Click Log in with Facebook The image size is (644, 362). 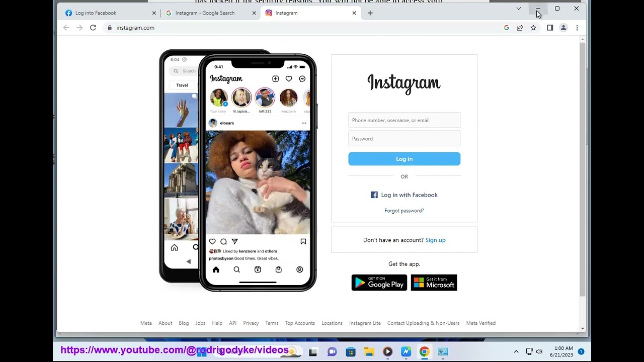click(404, 195)
